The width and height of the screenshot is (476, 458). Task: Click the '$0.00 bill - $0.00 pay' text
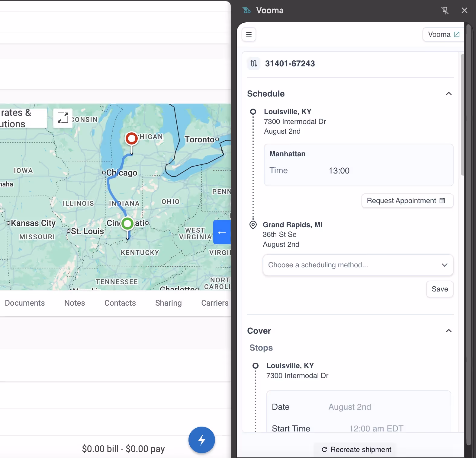click(123, 449)
